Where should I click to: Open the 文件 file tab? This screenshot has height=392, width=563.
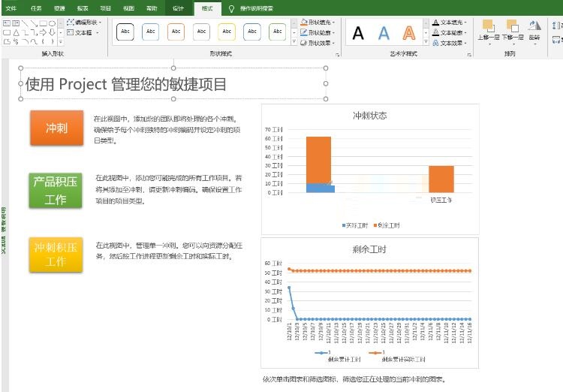click(11, 8)
